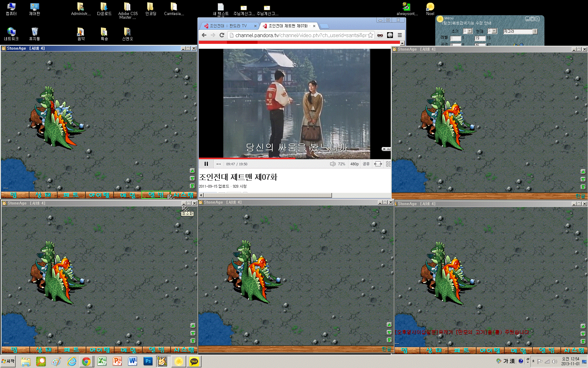
Task: Open 상태 menu in top-left StoneAge window
Action: (x=43, y=195)
